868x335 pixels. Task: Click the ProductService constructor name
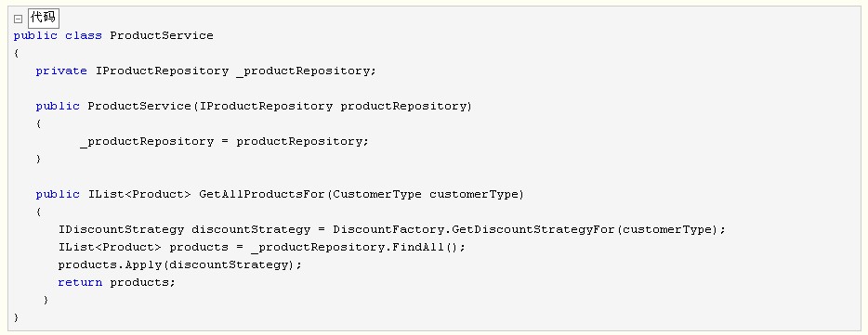pyautogui.click(x=139, y=106)
